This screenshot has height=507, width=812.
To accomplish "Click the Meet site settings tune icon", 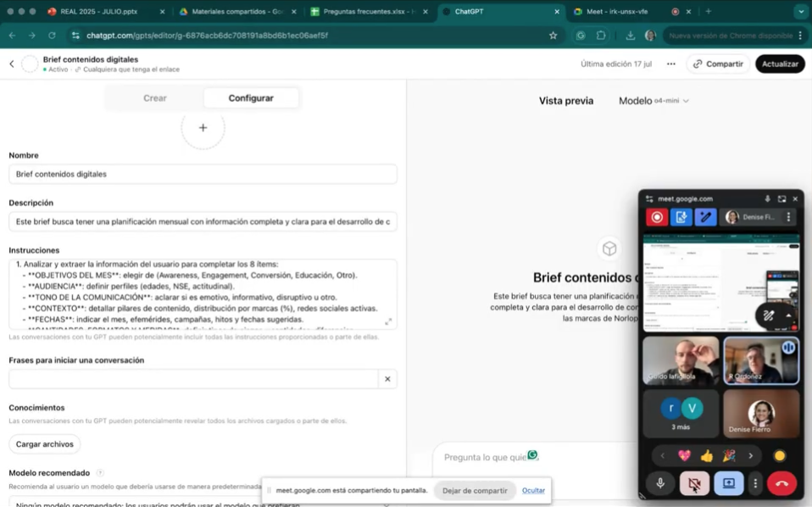I will [649, 199].
